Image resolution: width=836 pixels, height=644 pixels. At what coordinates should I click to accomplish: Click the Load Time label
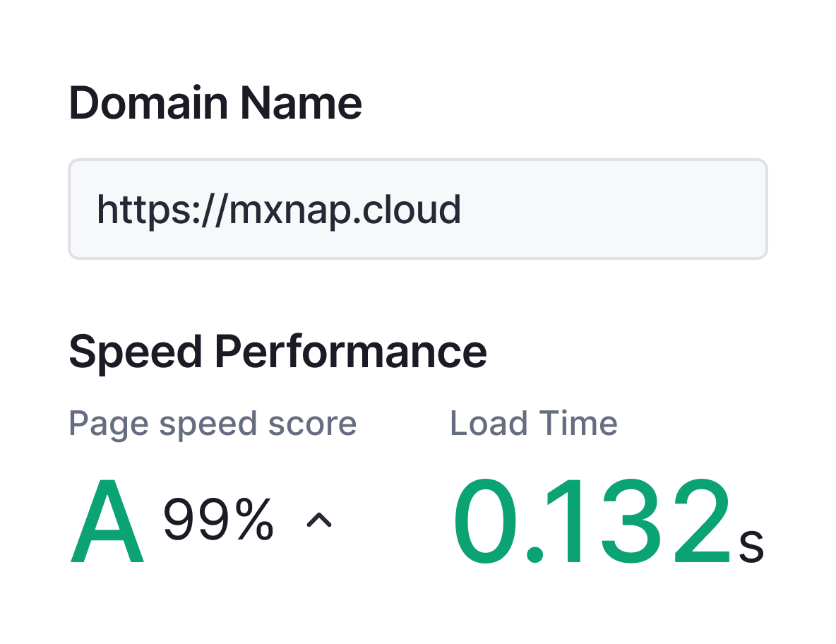534,424
